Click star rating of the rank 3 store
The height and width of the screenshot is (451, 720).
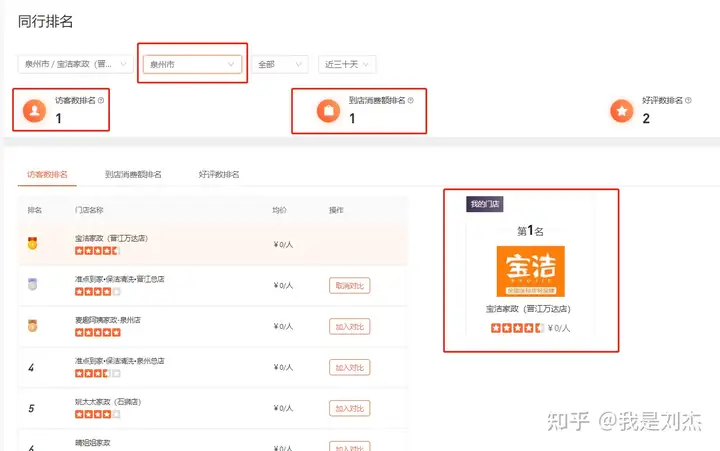pos(97,333)
